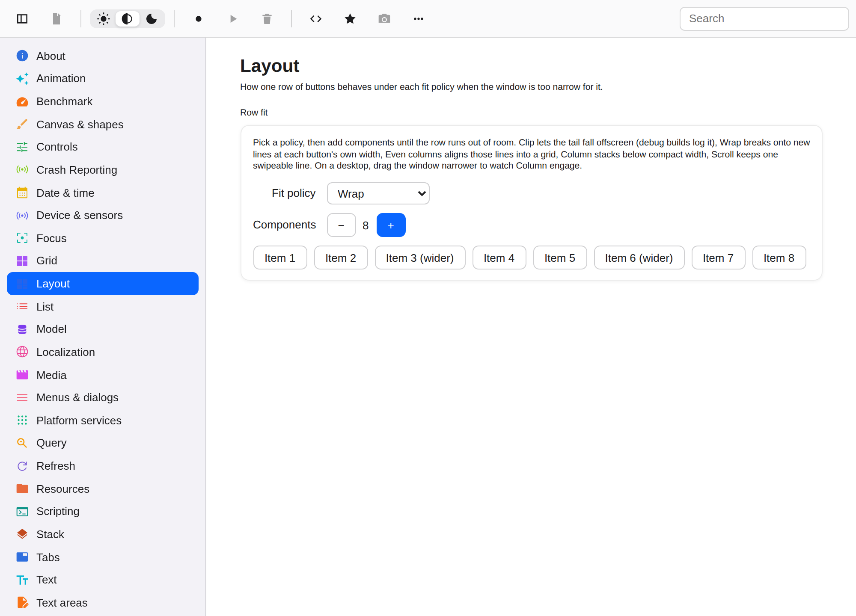Click the Layout page heading
The image size is (856, 616).
click(x=270, y=66)
